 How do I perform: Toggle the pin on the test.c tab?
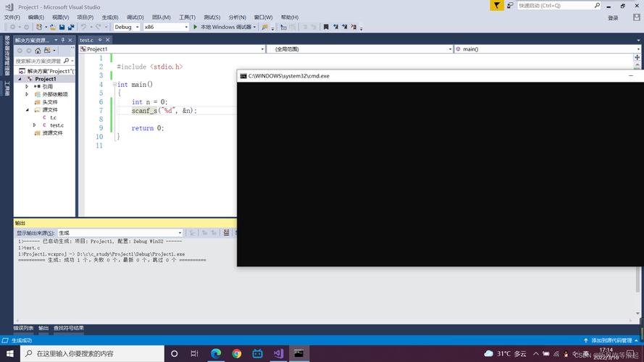coord(99,40)
